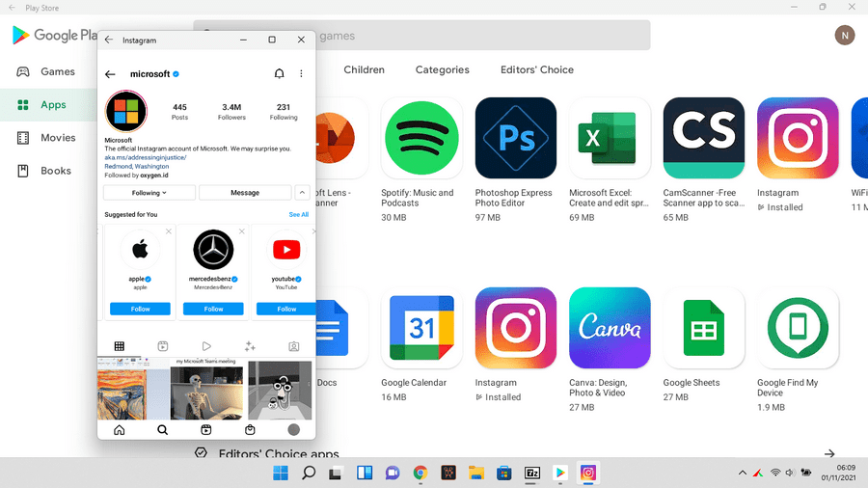Switch to Editors' Choice tab

[x=537, y=69]
